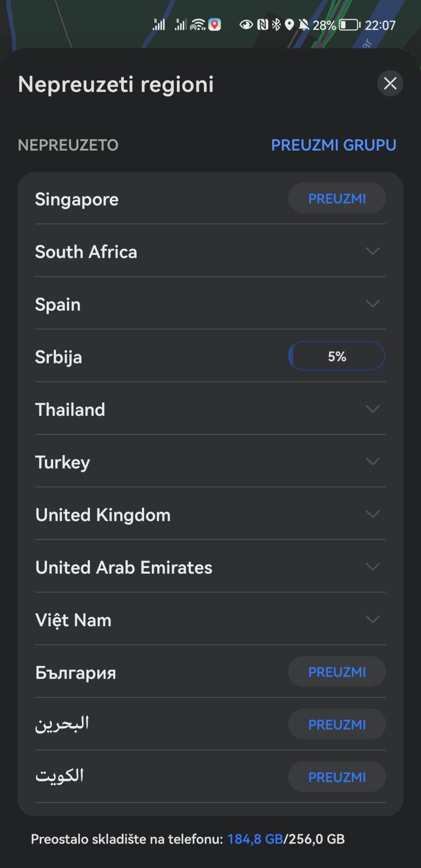421x868 pixels.
Task: Expand the Việt Nam region entry
Action: pos(372,619)
